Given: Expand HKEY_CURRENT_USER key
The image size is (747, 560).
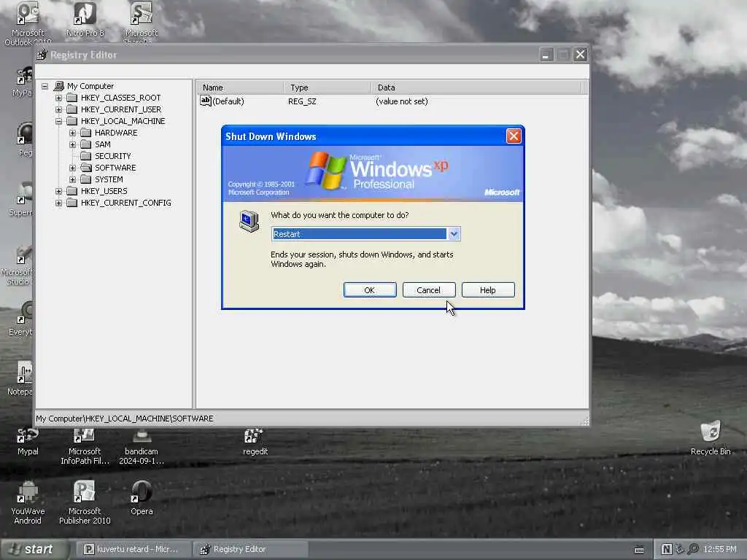Looking at the screenshot, I should (x=58, y=109).
